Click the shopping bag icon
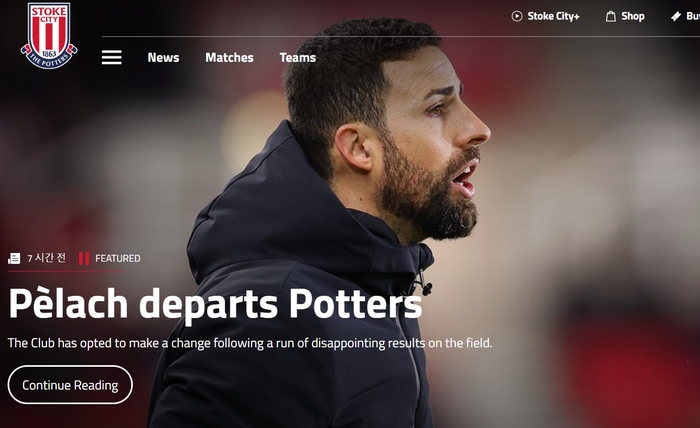The image size is (700, 428). [611, 17]
